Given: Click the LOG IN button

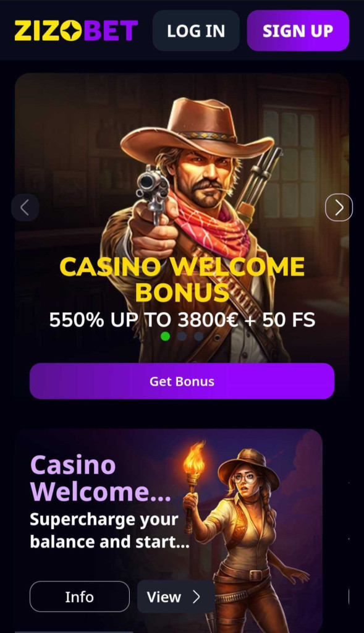Looking at the screenshot, I should coord(196,31).
